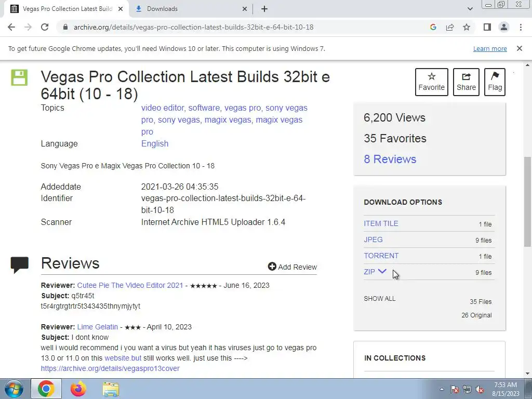
Task: Click the muted volume tray icon
Action: click(x=480, y=390)
